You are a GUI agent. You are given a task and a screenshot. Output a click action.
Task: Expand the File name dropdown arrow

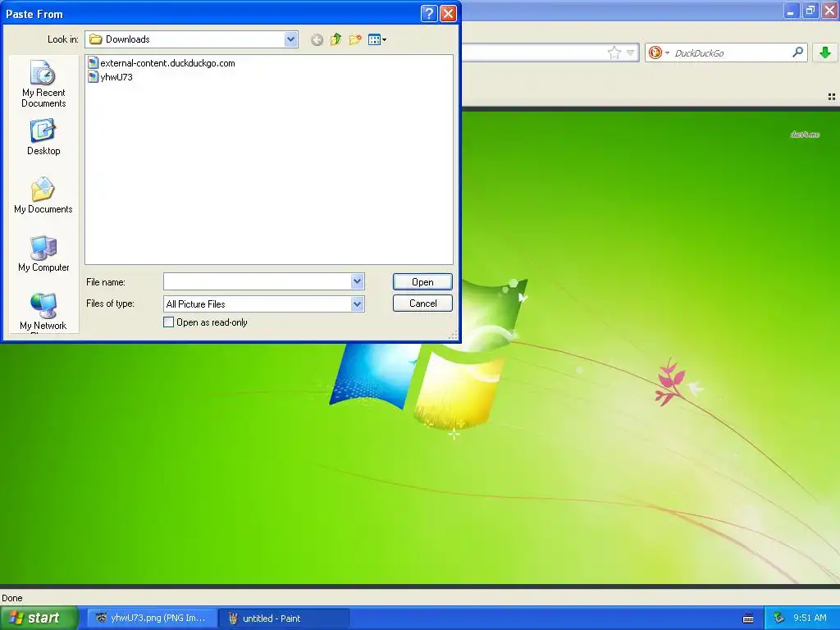tap(358, 282)
